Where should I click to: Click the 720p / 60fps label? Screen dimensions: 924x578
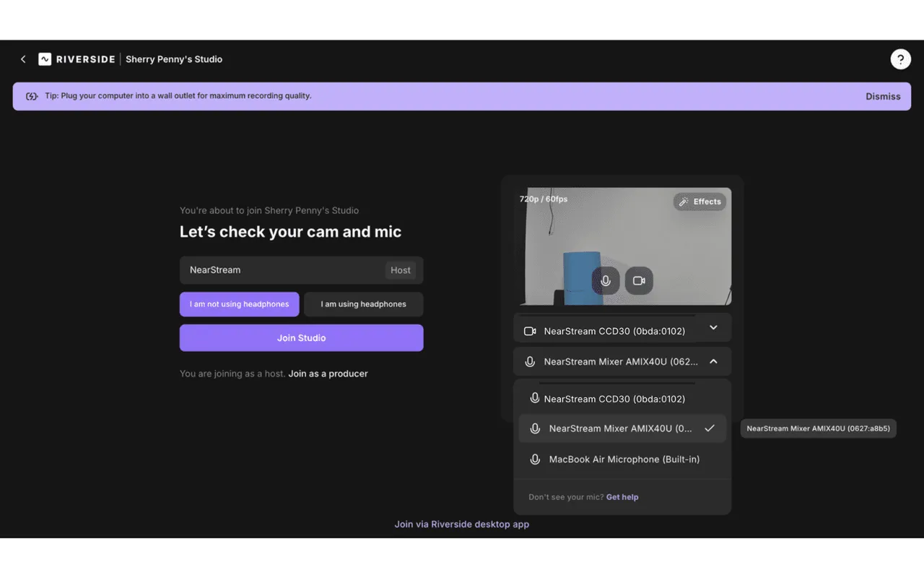(544, 199)
